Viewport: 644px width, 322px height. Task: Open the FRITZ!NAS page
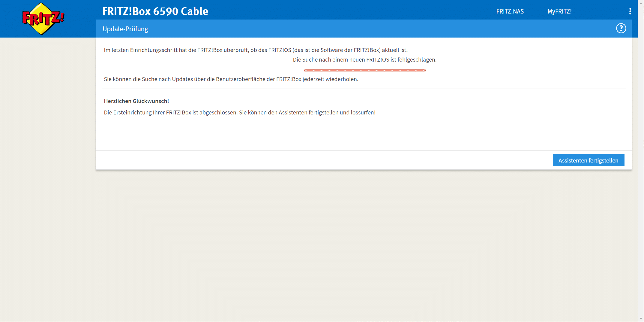point(510,11)
